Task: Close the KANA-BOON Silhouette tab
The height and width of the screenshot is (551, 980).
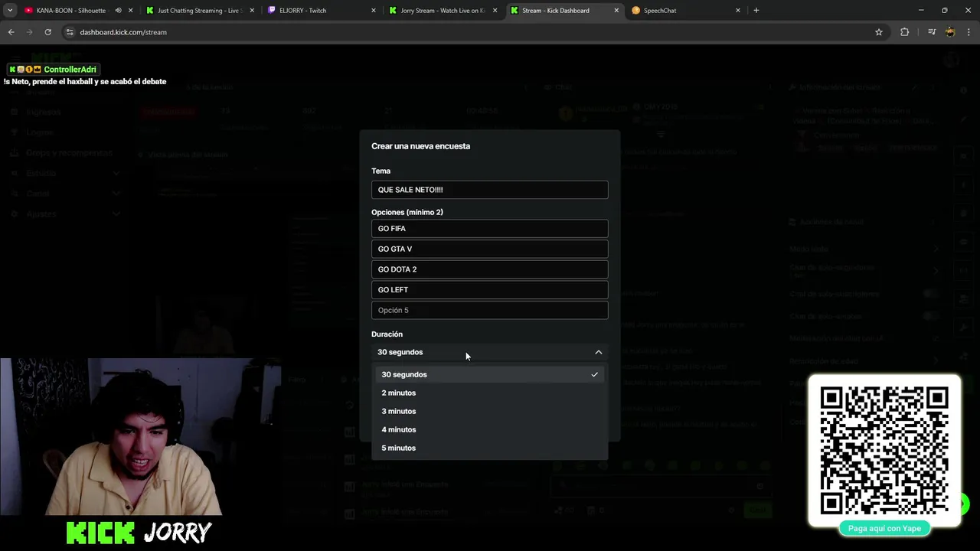Action: click(x=131, y=11)
